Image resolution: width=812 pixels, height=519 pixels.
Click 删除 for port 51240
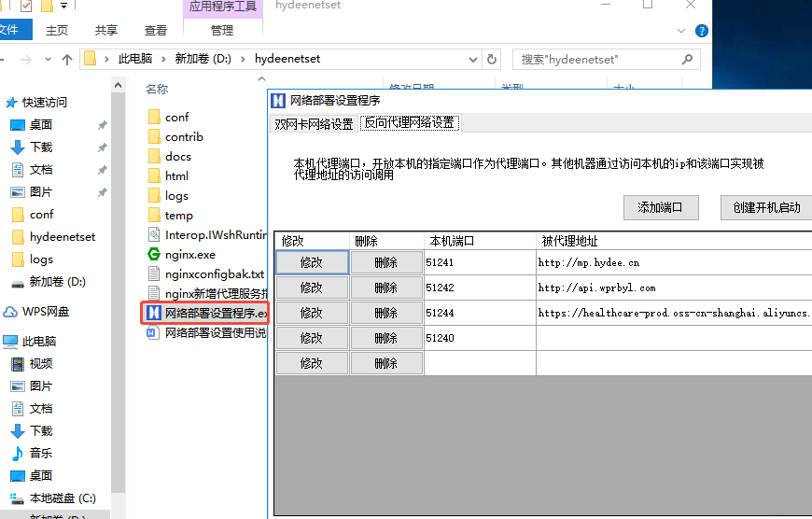pyautogui.click(x=386, y=338)
